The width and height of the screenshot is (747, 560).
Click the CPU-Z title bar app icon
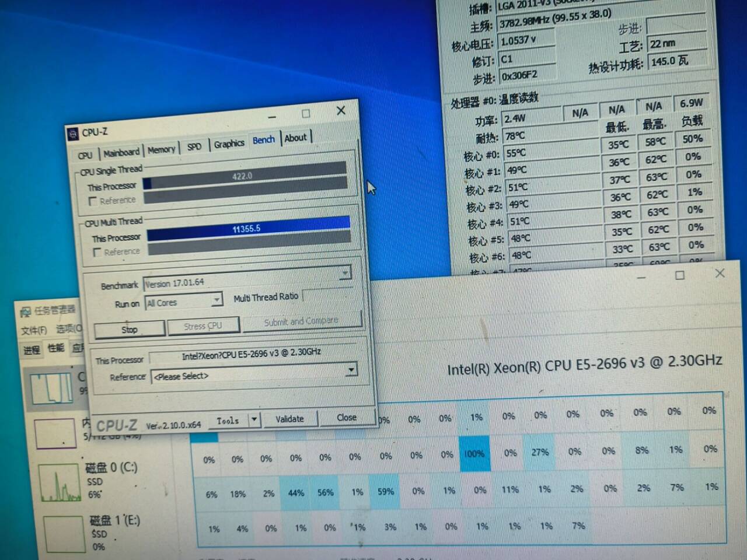[72, 134]
